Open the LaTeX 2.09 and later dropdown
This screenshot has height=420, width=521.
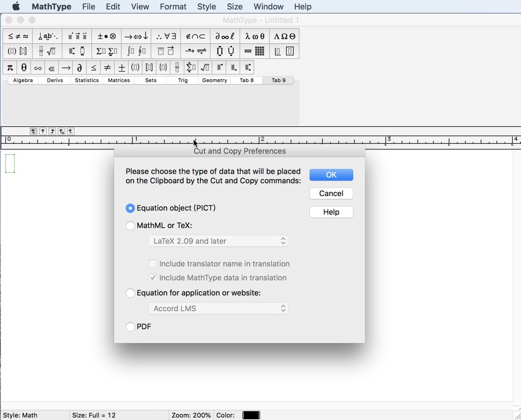click(x=218, y=241)
